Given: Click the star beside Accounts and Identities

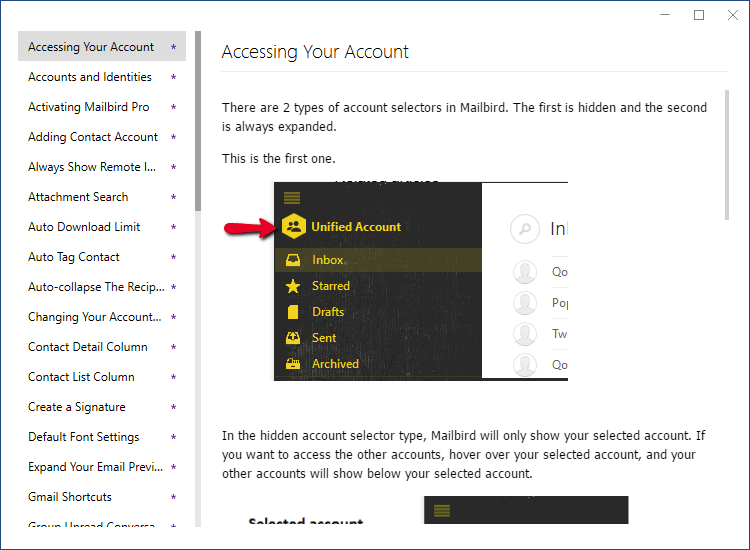Looking at the screenshot, I should (174, 77).
